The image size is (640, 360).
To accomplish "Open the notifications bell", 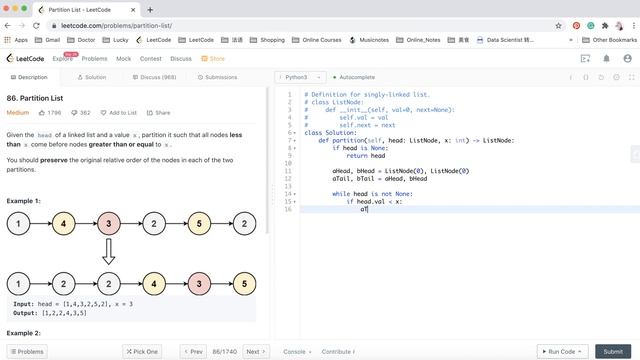I will tap(607, 59).
